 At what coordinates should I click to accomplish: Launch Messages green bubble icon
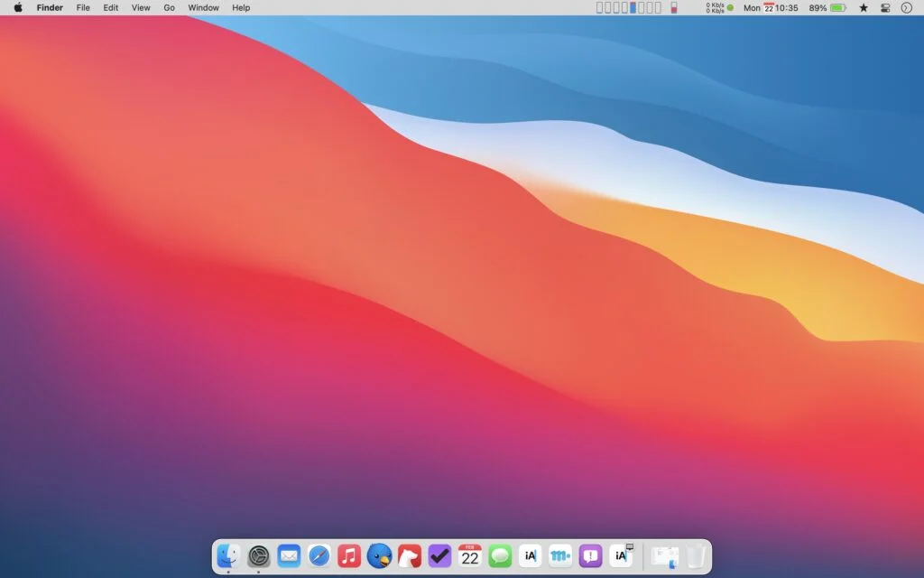(x=500, y=555)
